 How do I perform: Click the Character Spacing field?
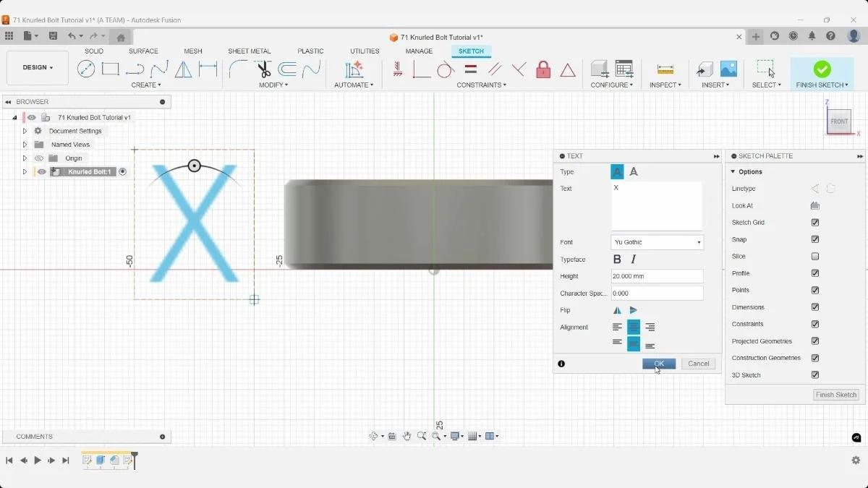(658, 294)
